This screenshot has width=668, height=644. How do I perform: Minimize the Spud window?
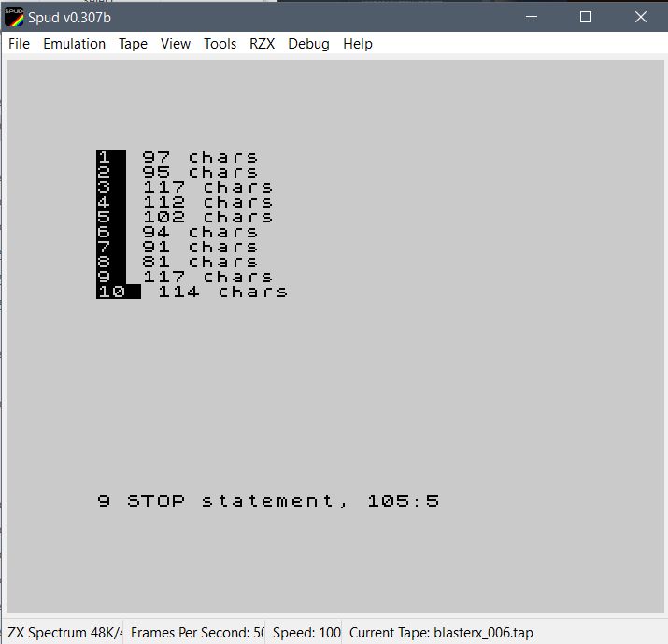(532, 17)
